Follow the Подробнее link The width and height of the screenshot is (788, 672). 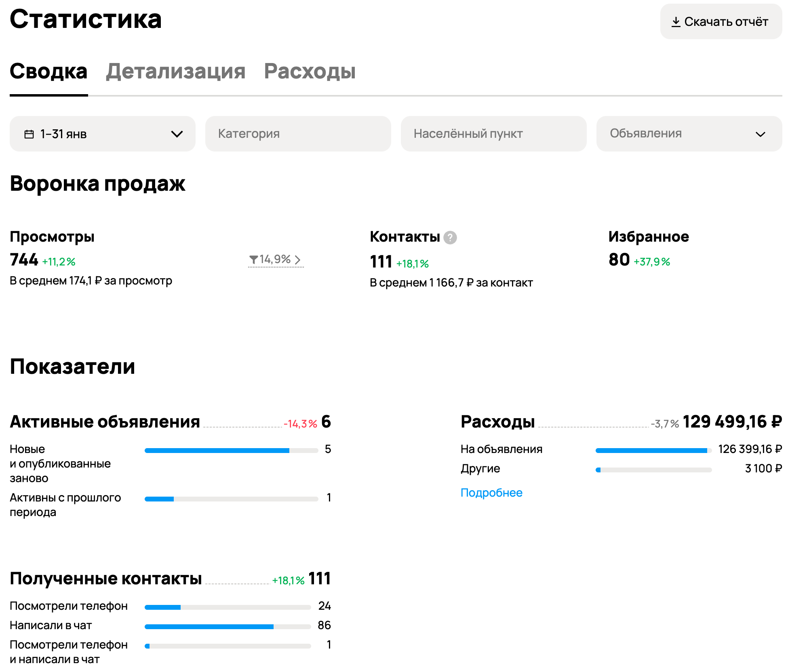pos(491,493)
